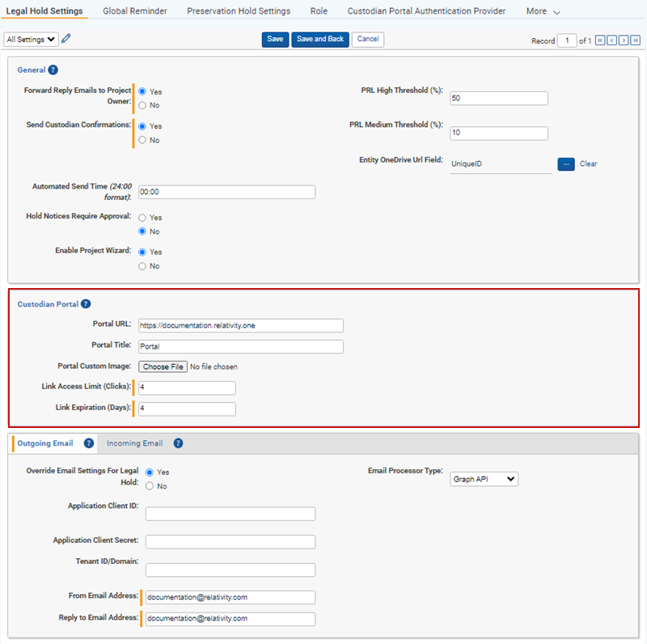
Task: Select Yes for Enable Project Wizard
Action: coord(142,252)
